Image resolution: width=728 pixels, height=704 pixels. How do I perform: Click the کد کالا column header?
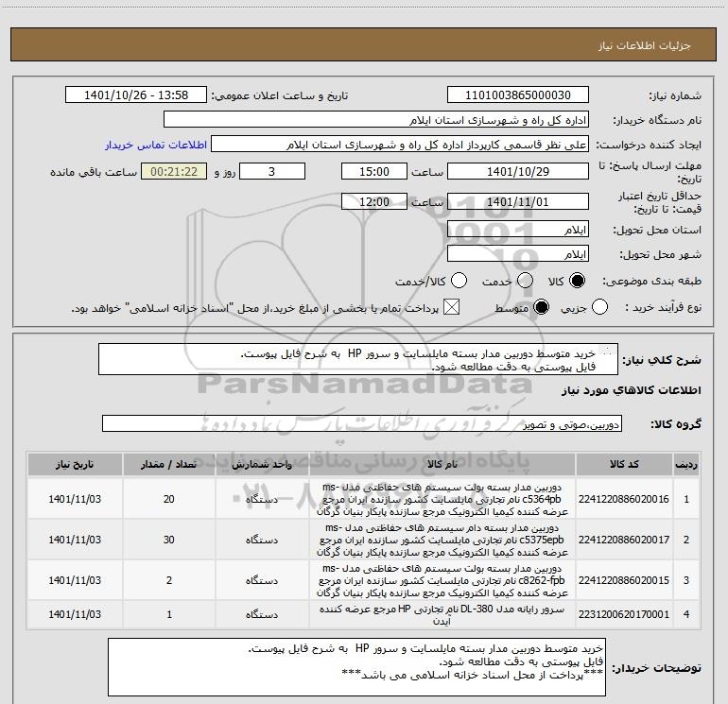(x=624, y=465)
